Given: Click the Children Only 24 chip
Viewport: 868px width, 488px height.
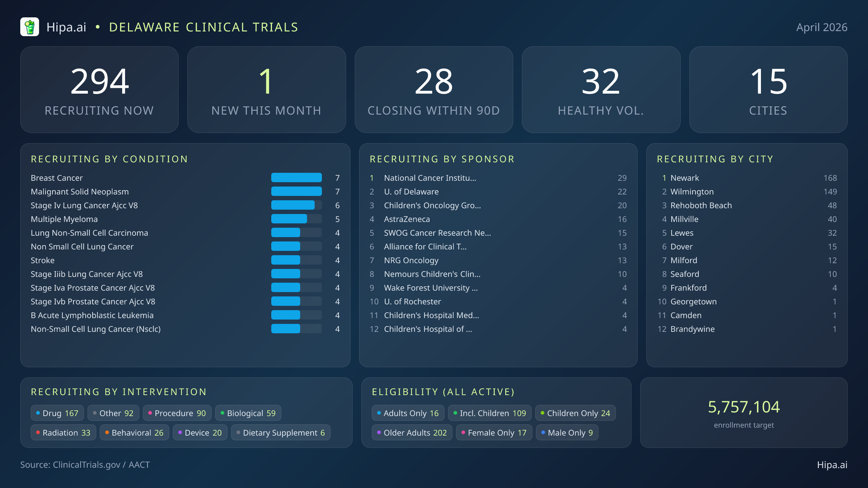Looking at the screenshot, I should click(x=575, y=413).
